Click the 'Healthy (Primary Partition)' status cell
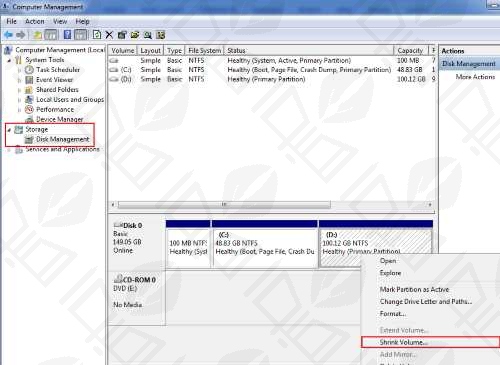500x365 pixels. coord(266,79)
